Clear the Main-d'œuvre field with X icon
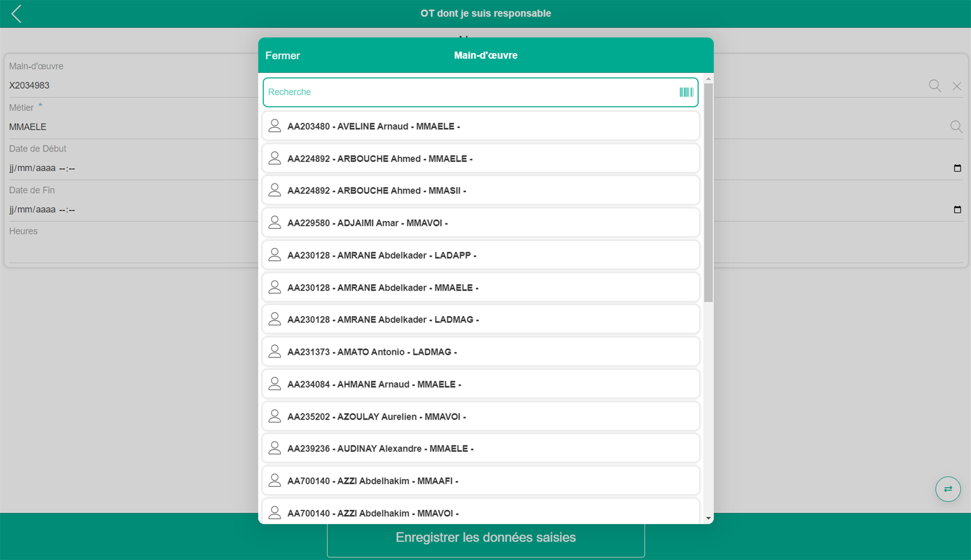Image resolution: width=971 pixels, height=560 pixels. [957, 86]
